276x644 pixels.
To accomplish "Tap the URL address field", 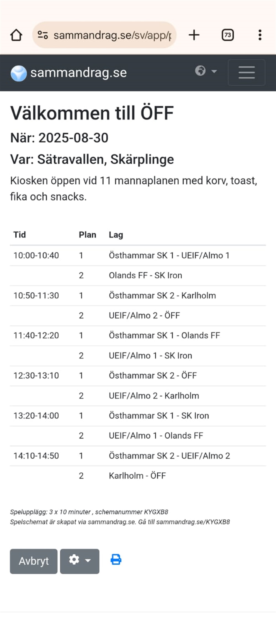I will 112,35.
